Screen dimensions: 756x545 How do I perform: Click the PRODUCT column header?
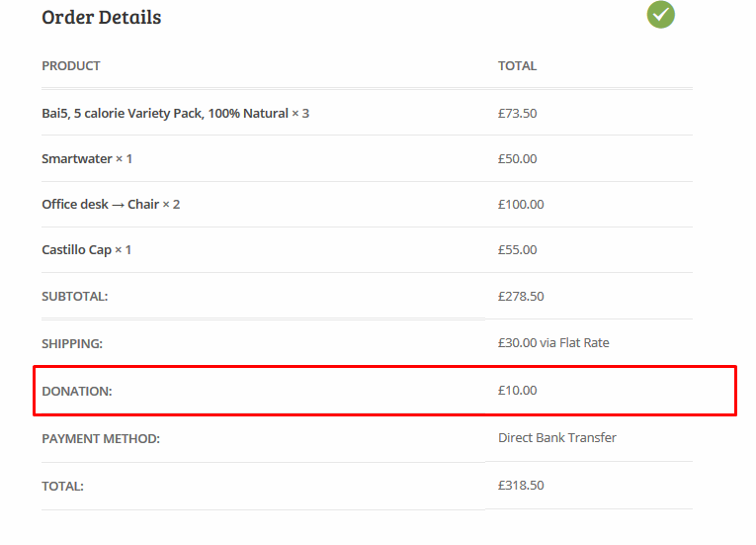pos(71,66)
